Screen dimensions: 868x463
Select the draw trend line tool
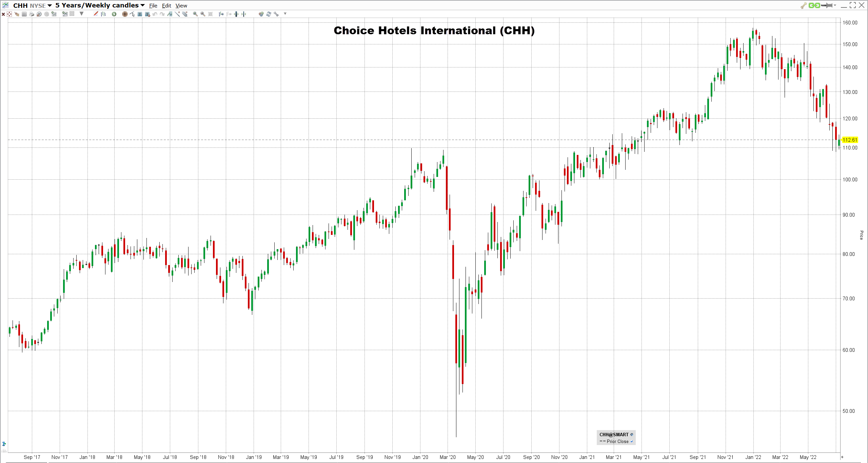pos(177,14)
